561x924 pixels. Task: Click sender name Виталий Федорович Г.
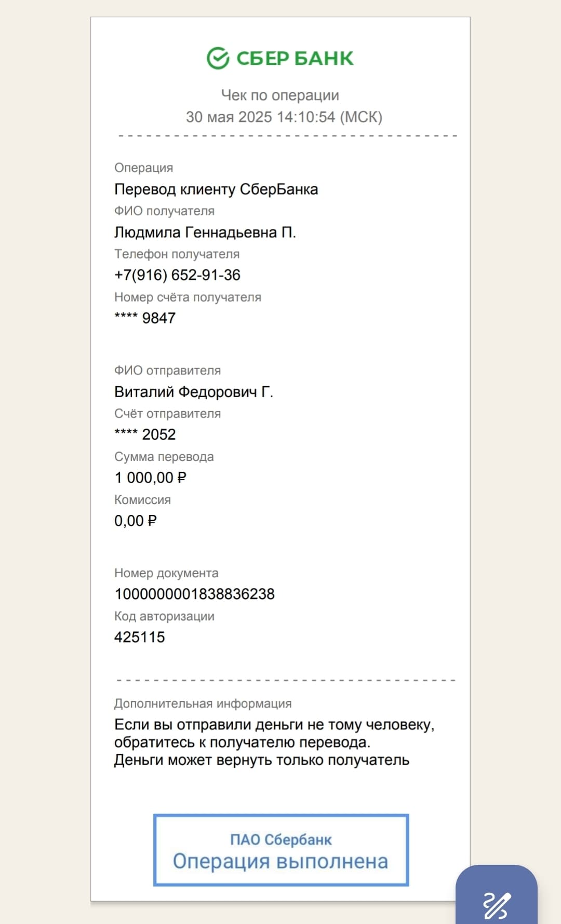194,392
